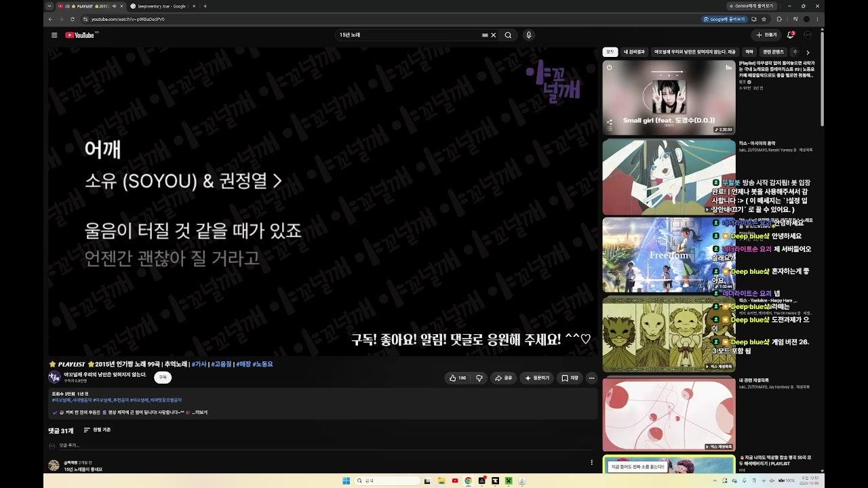Submit search with the magnifier button
The width and height of the screenshot is (868, 488).
[x=508, y=35]
